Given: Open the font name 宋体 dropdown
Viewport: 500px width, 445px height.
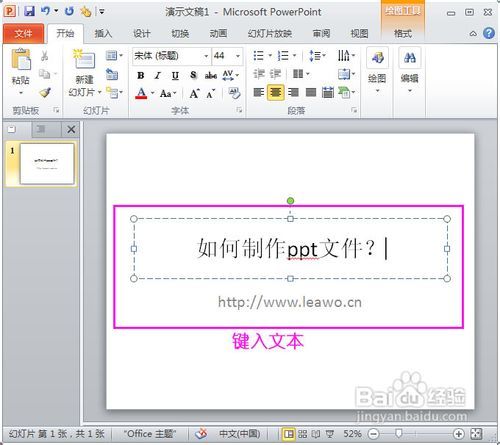Looking at the screenshot, I should point(206,56).
